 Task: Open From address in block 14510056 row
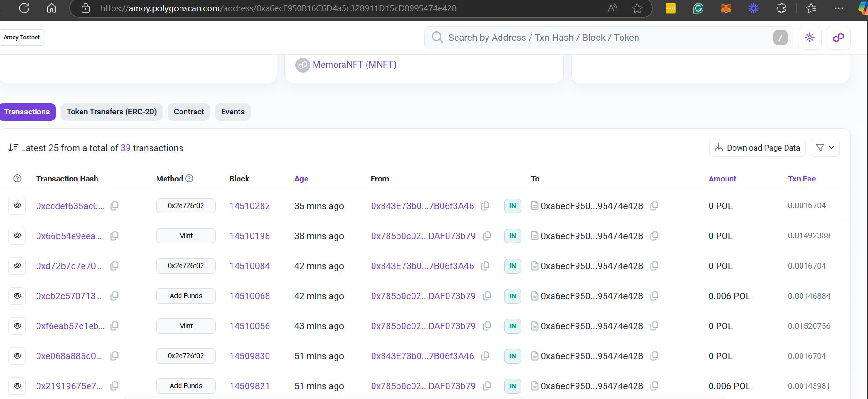pyautogui.click(x=423, y=326)
